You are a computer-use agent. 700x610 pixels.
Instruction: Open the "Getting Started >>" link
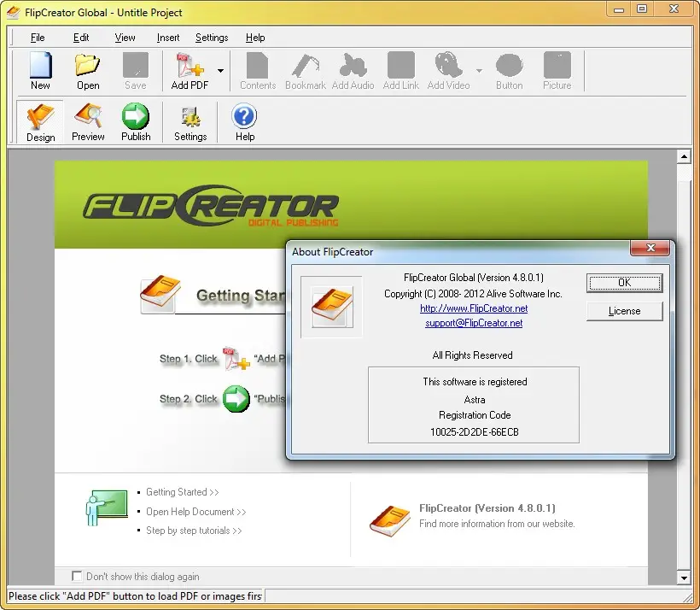[182, 492]
